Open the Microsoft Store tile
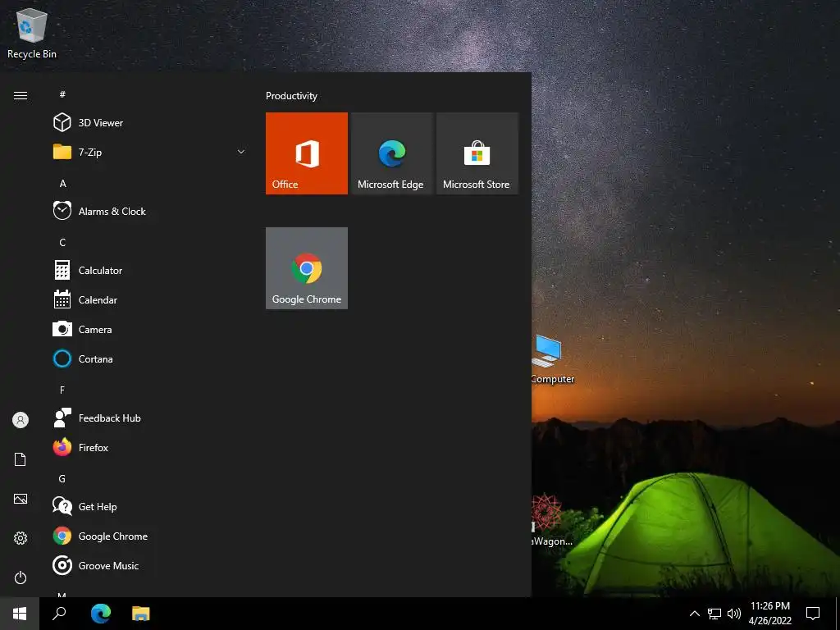The width and height of the screenshot is (840, 630). pyautogui.click(x=477, y=153)
